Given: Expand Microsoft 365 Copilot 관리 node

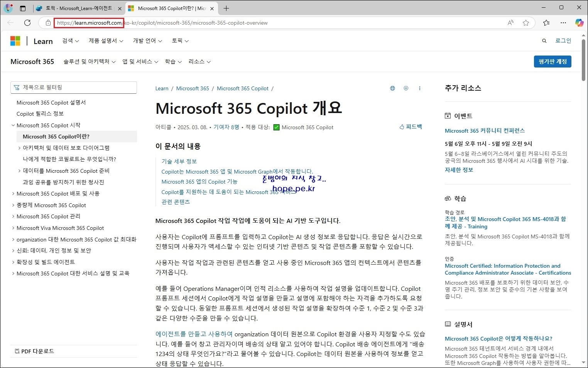Looking at the screenshot, I should 49,216.
